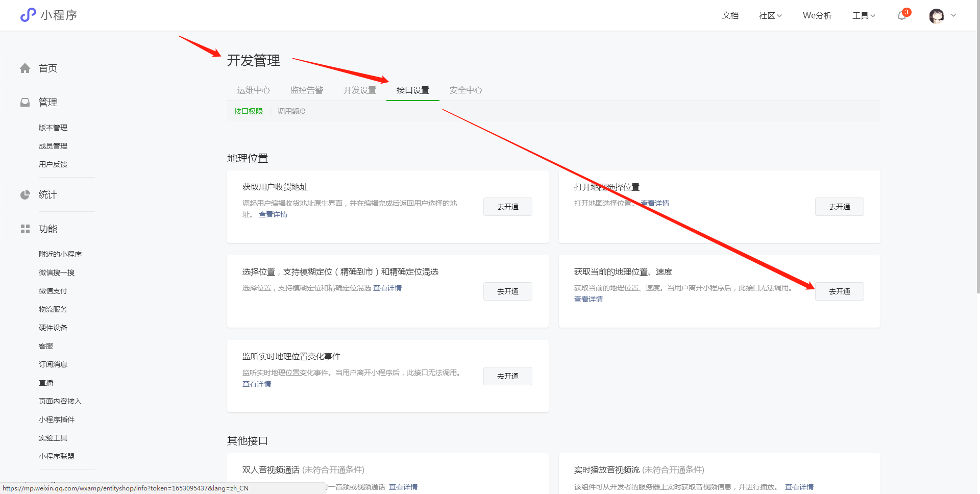Open 成员管理 in sidebar
980x494 pixels.
pos(53,146)
